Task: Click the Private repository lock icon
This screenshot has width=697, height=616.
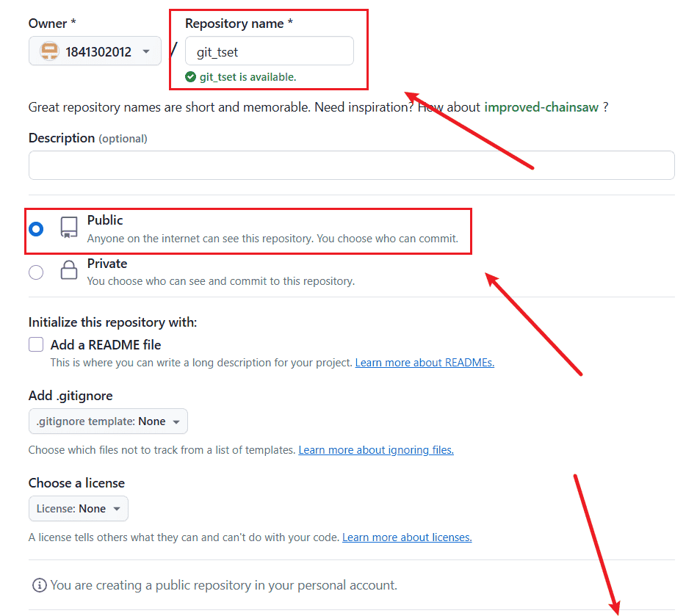Action: [x=69, y=272]
